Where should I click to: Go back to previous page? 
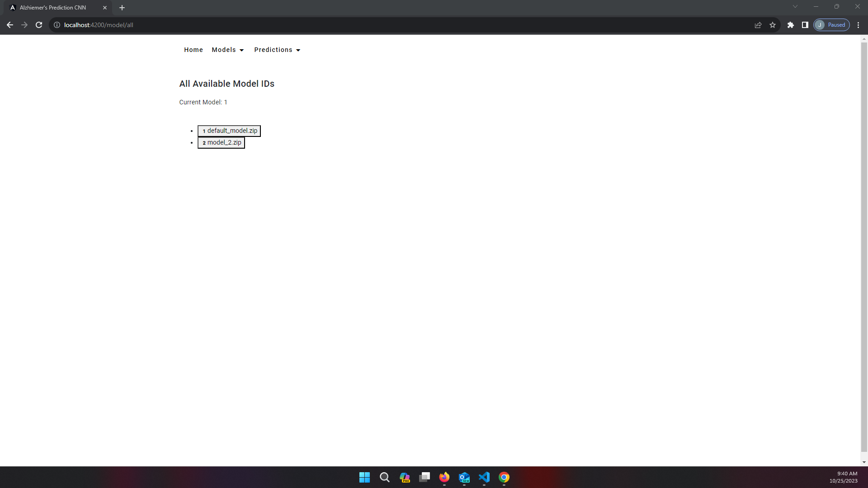click(x=10, y=25)
